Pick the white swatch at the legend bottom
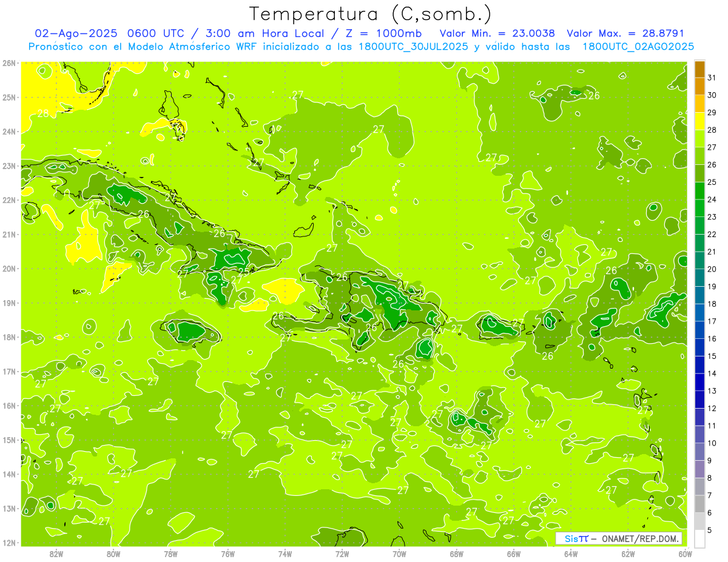The height and width of the screenshot is (562, 728). coord(699,538)
